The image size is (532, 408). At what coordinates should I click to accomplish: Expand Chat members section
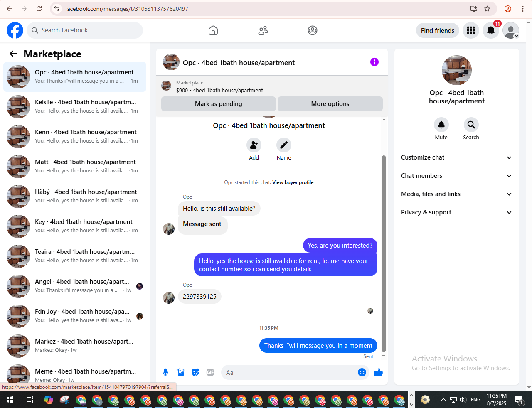(456, 176)
